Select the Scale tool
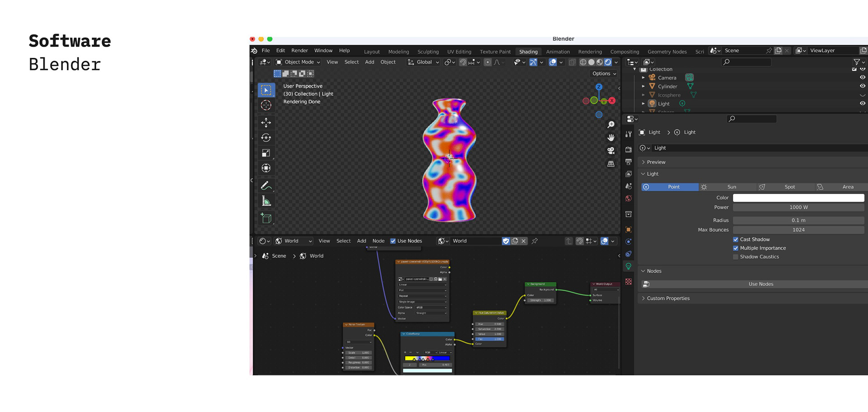868x412 pixels. [x=266, y=153]
